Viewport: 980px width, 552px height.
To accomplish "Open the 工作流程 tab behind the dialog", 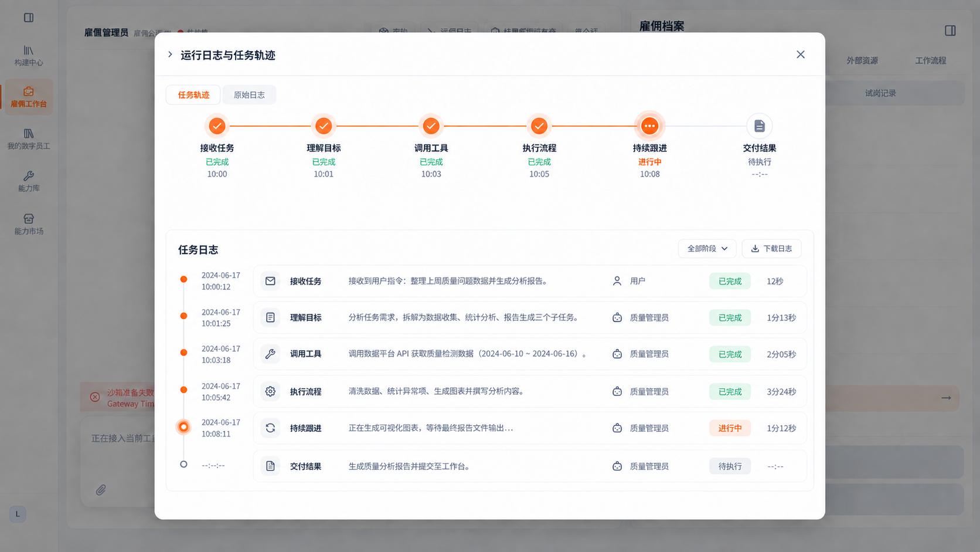I will (x=931, y=60).
